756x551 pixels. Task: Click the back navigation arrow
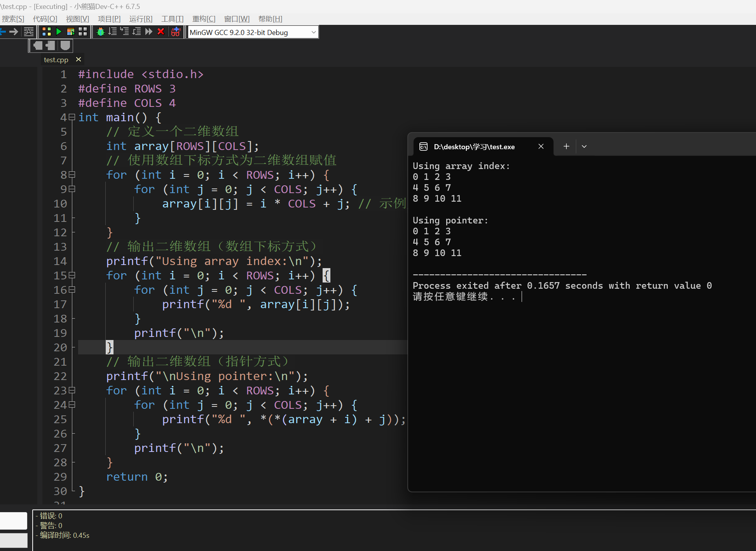click(x=3, y=32)
